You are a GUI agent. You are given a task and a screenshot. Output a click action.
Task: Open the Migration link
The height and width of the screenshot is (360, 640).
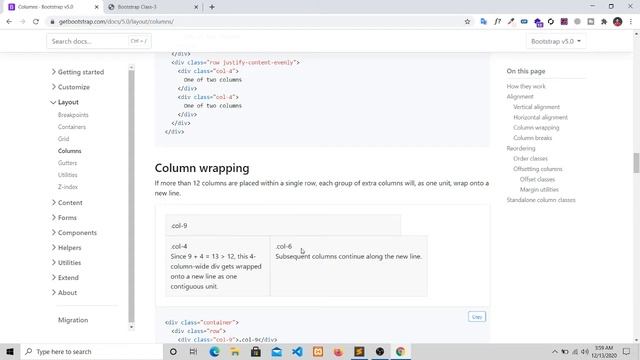pyautogui.click(x=73, y=320)
